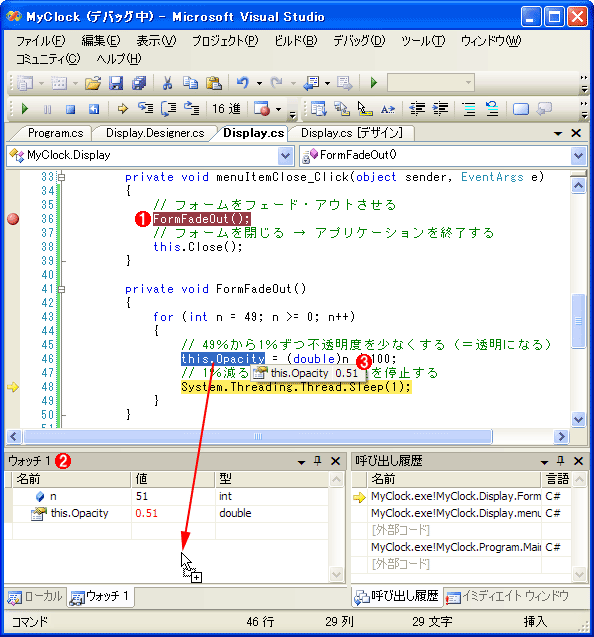Click the Display Quick Info icon
The height and width of the screenshot is (637, 594).
365,109
